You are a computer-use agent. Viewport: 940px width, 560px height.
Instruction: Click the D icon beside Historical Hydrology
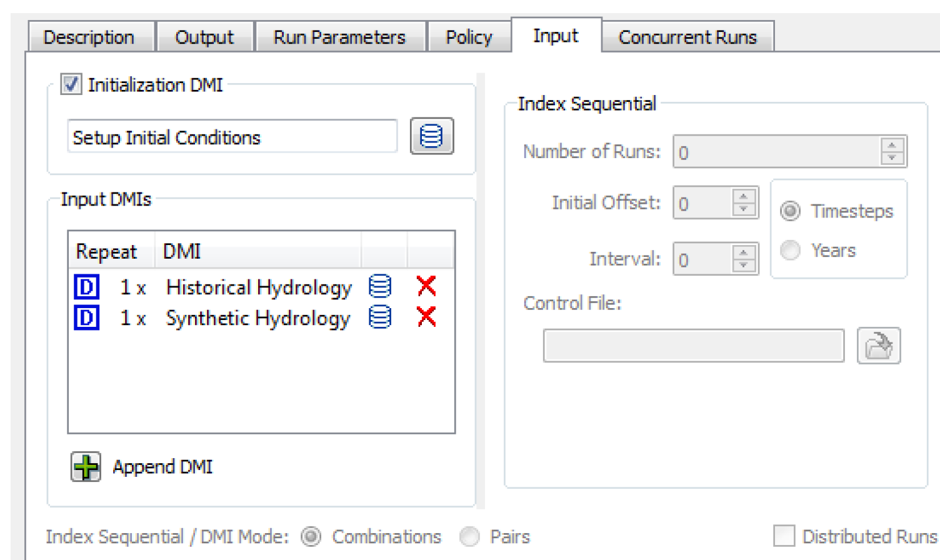[x=87, y=287]
